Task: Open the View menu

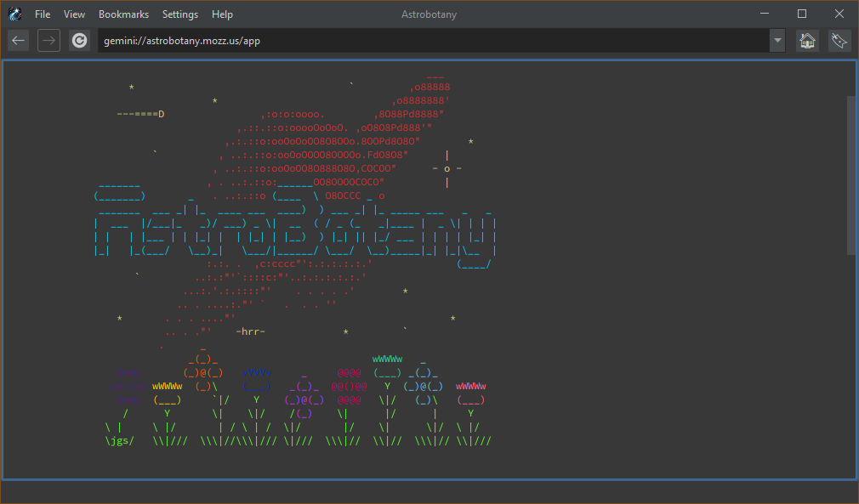Action: (74, 14)
